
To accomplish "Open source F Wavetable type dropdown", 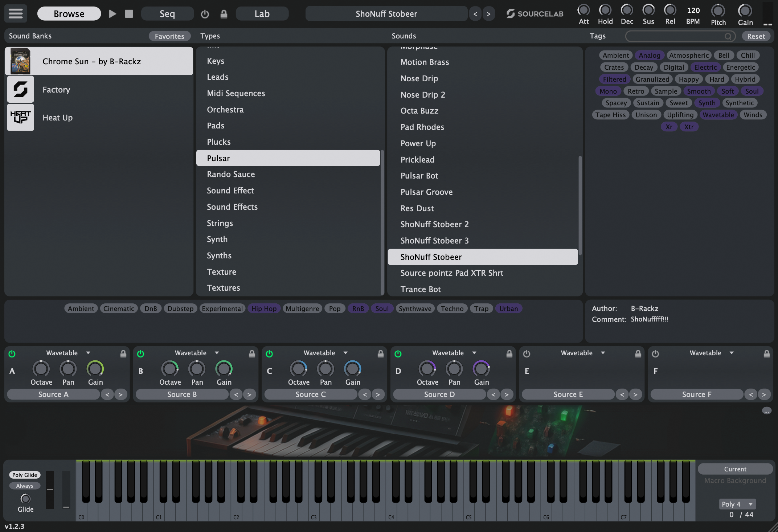I will [712, 353].
